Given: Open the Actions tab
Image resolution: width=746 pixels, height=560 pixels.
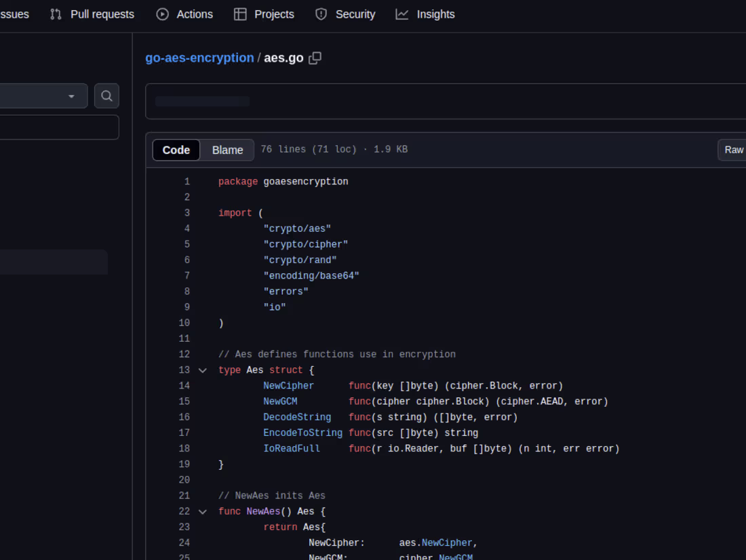Looking at the screenshot, I should click(x=184, y=14).
